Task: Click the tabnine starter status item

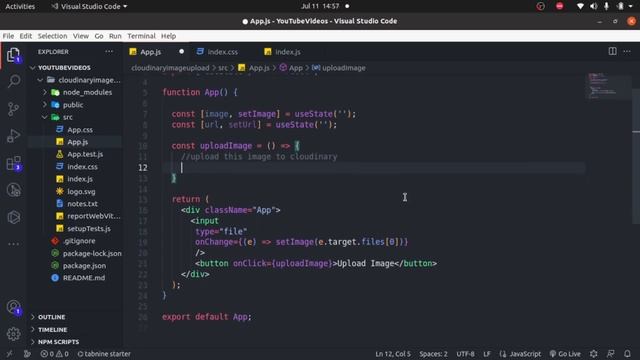Action: 104,354
